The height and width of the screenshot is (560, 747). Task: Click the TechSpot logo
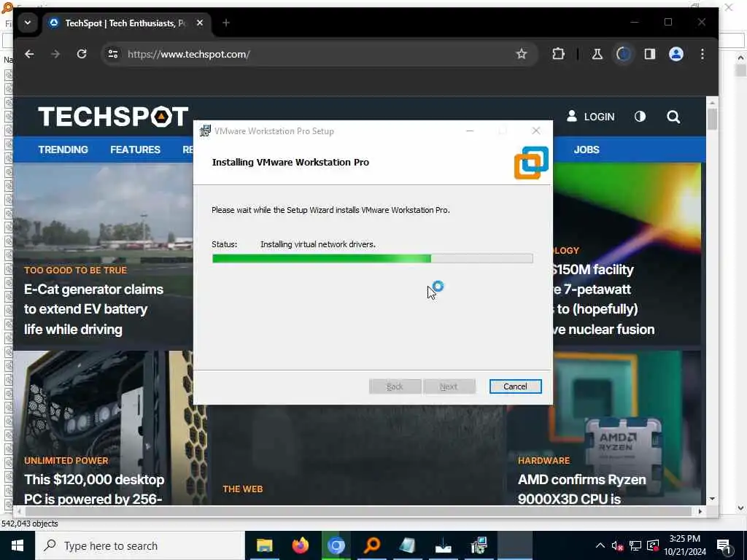(113, 117)
